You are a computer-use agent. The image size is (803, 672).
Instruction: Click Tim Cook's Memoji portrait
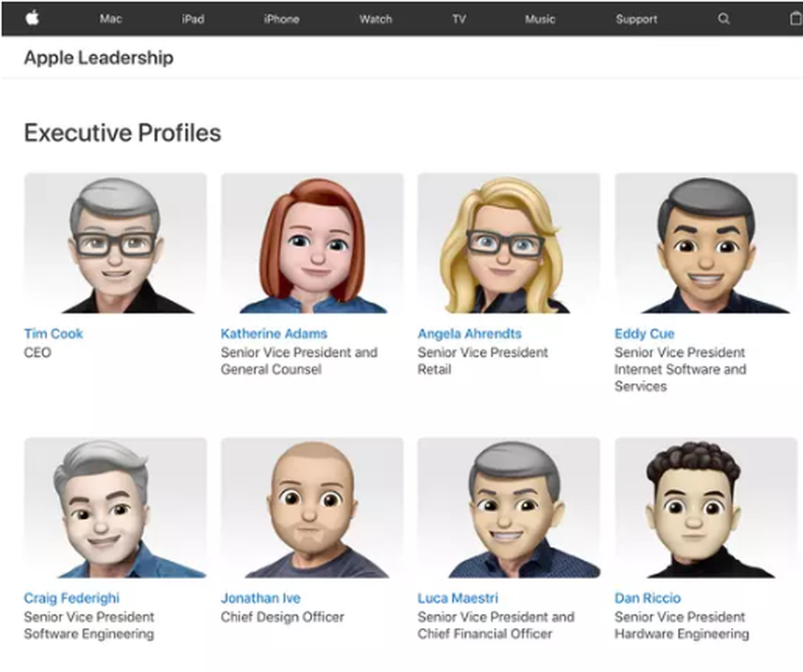click(x=115, y=243)
